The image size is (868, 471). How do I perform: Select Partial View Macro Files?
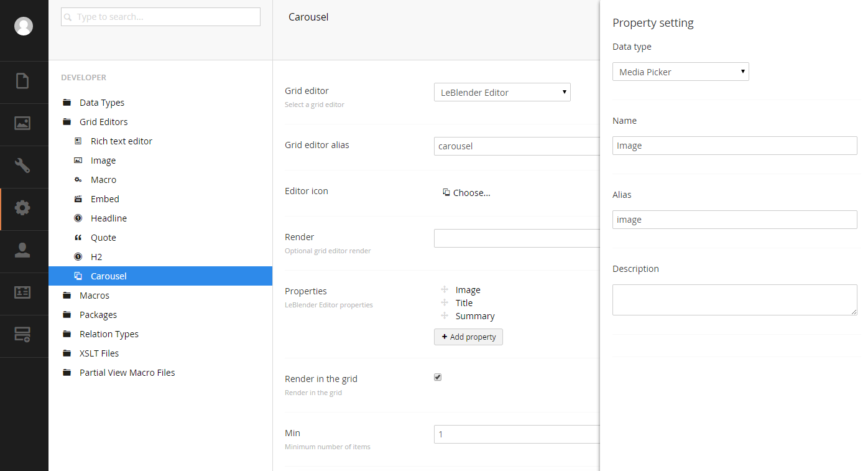(x=127, y=373)
